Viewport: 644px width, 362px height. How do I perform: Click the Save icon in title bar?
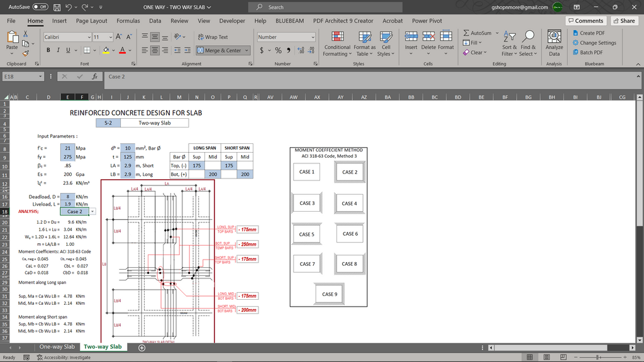57,7
